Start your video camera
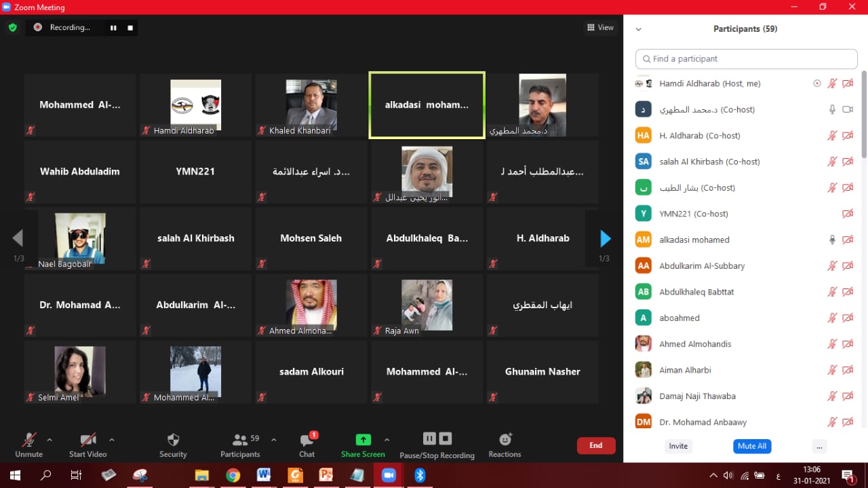This screenshot has width=868, height=488. click(88, 445)
